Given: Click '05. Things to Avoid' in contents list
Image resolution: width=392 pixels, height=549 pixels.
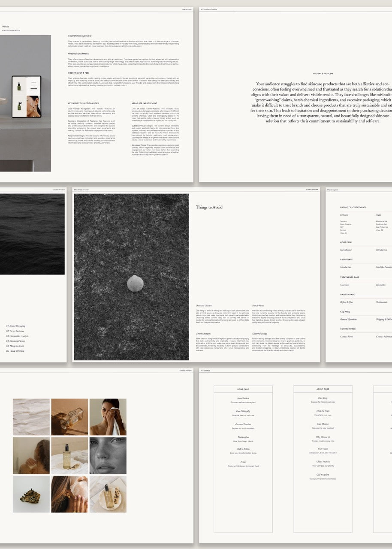Looking at the screenshot, I should pyautogui.click(x=15, y=346).
